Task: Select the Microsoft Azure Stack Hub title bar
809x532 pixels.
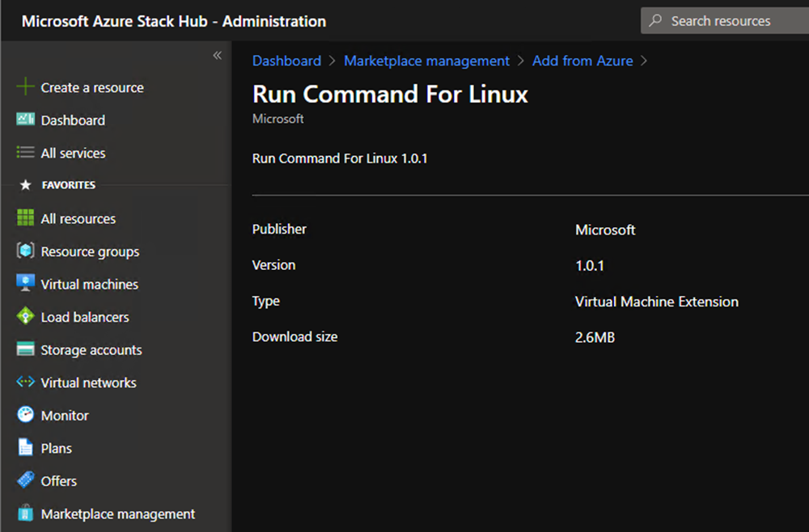Action: pyautogui.click(x=172, y=21)
